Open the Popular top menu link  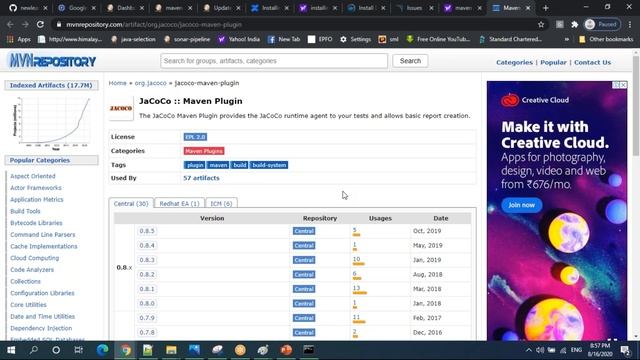(553, 62)
